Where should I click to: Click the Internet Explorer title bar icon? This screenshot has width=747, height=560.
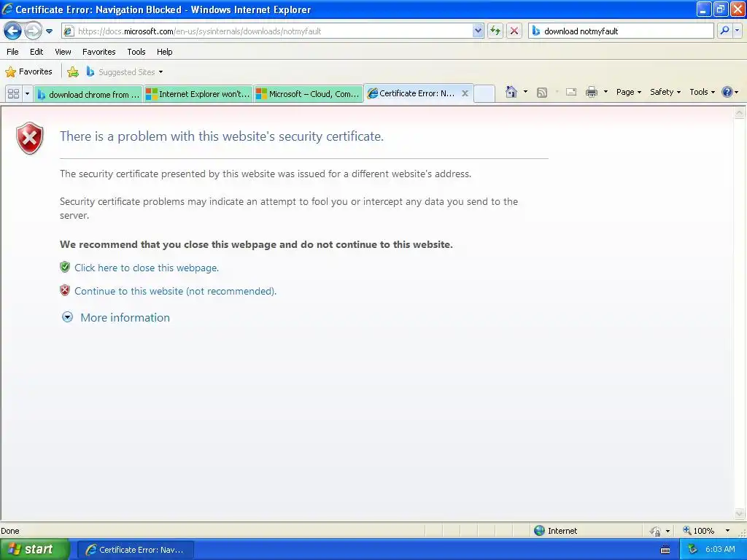point(7,9)
